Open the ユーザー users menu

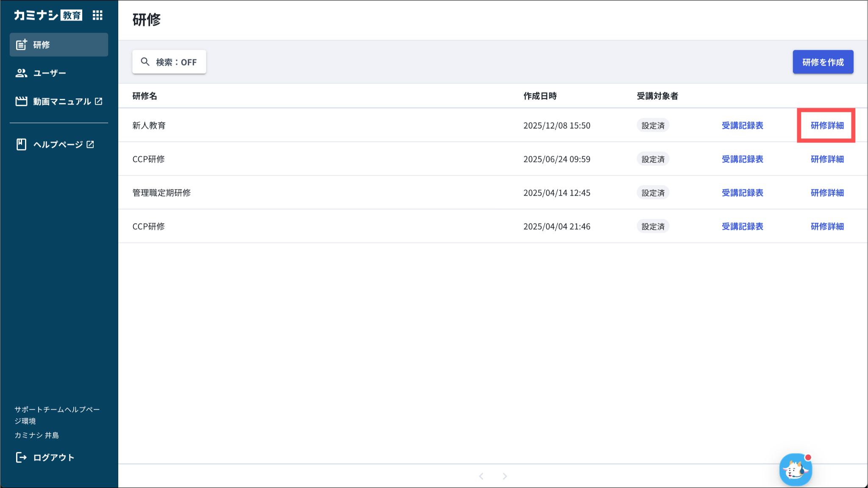pyautogui.click(x=50, y=73)
